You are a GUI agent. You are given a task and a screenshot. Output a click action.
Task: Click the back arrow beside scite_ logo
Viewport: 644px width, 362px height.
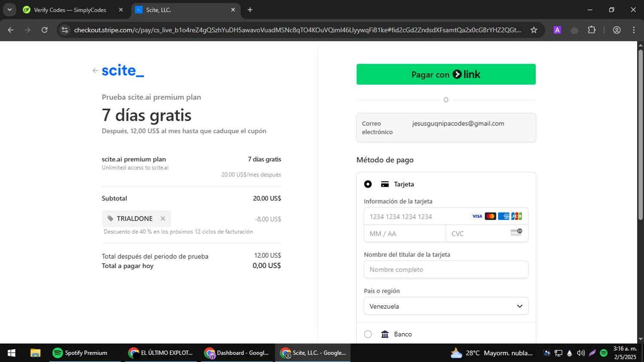click(x=95, y=70)
